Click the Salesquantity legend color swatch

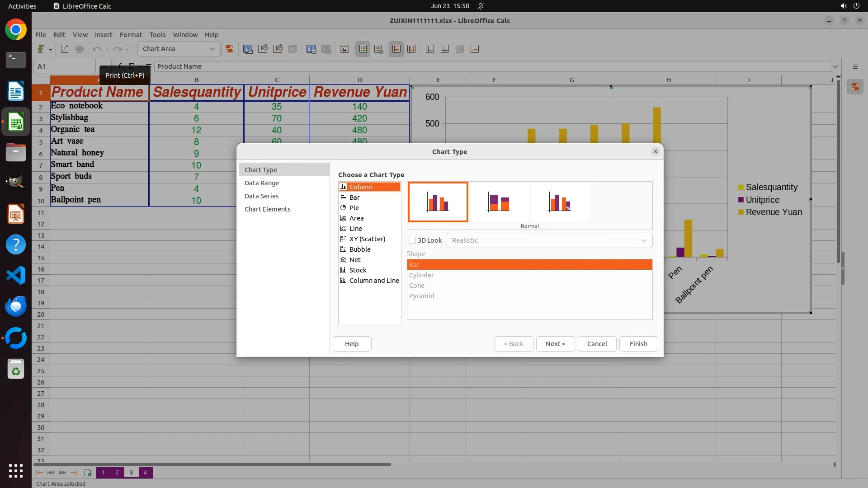[x=741, y=188]
